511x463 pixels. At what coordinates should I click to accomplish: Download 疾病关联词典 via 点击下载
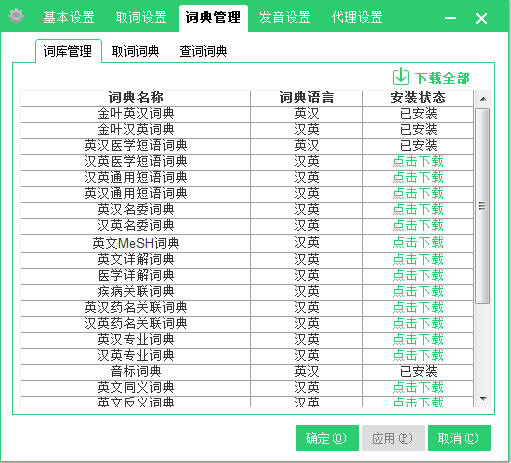tap(418, 291)
